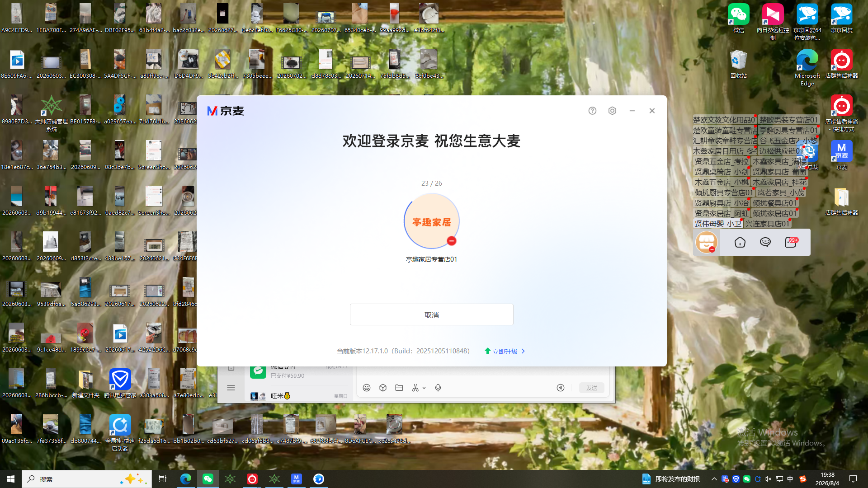
Task: Switch to WeChat from the taskbar
Action: point(208,479)
